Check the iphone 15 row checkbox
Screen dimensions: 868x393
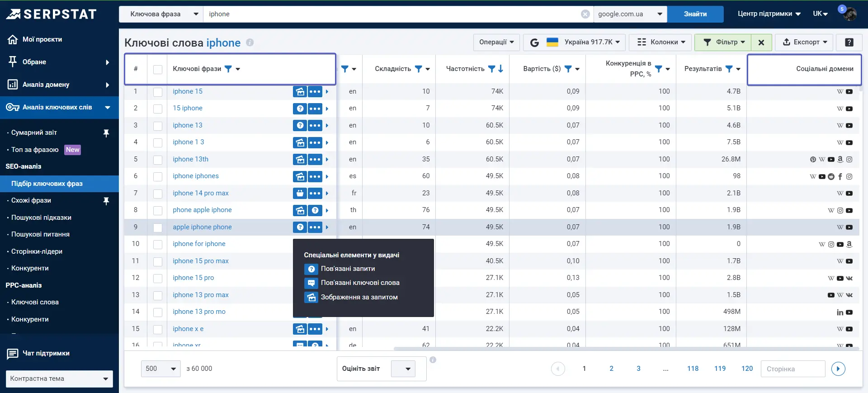coord(158,92)
